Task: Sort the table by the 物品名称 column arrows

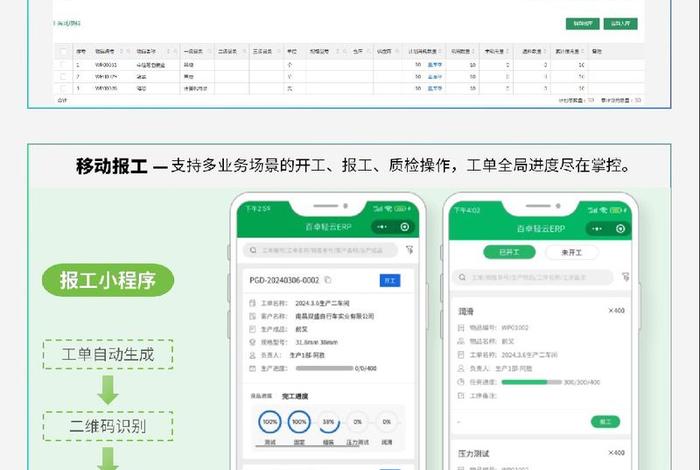Action: (x=168, y=52)
